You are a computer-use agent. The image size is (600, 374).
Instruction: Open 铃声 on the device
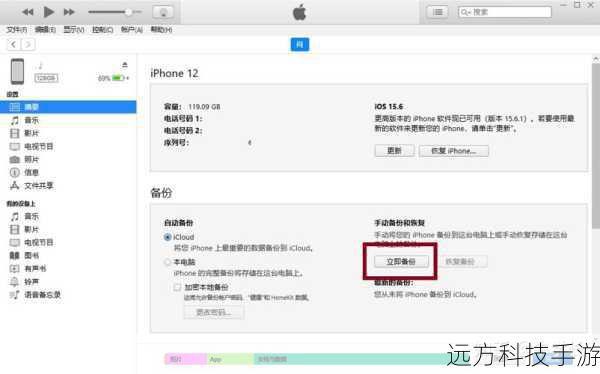pyautogui.click(x=31, y=282)
